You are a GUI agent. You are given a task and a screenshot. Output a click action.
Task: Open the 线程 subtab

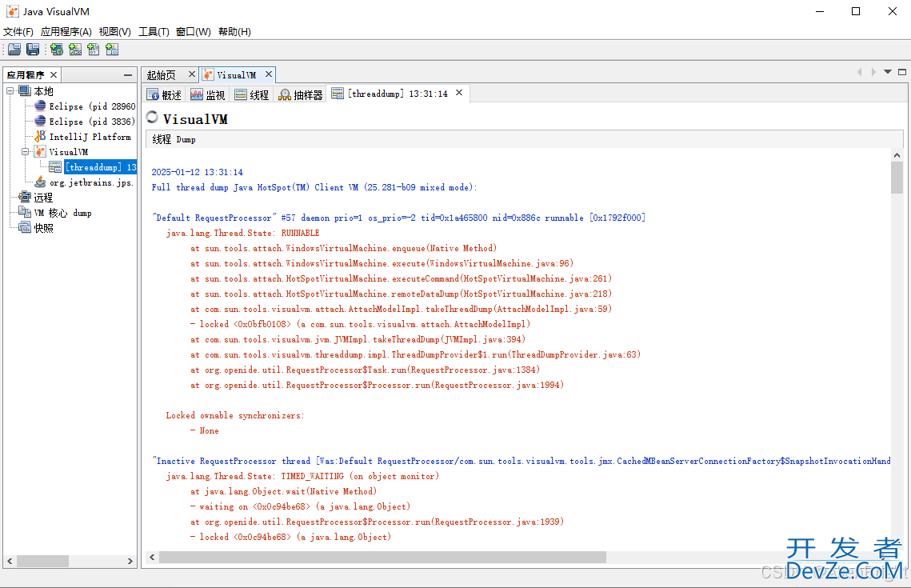click(x=252, y=94)
